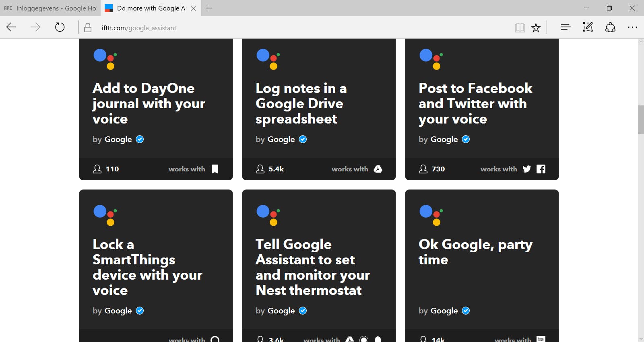The height and width of the screenshot is (342, 644).
Task: Click the verified badge on the spreadsheet card
Action: [303, 139]
